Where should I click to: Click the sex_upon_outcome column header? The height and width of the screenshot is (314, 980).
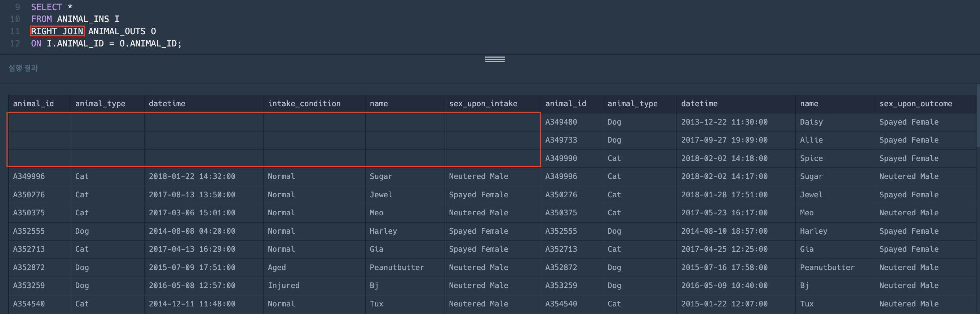tap(915, 103)
